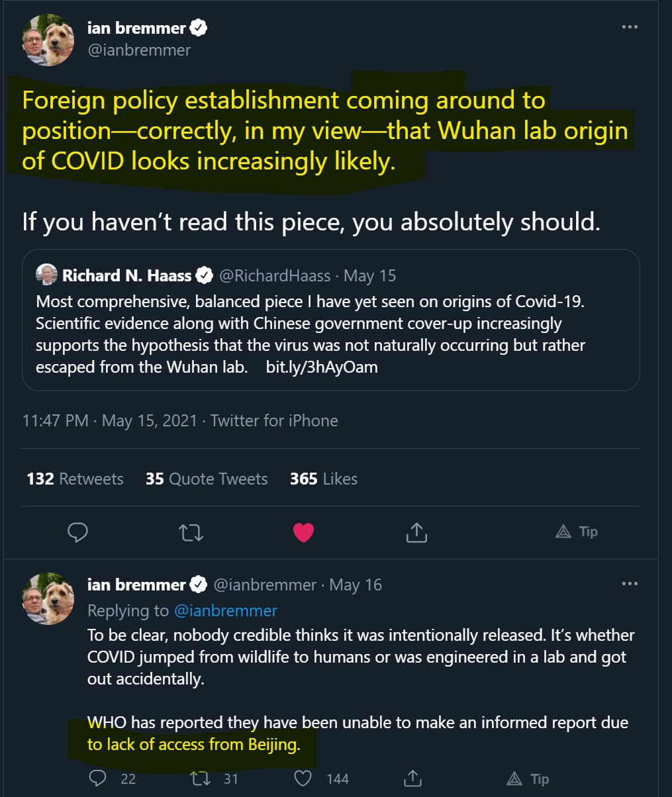Click Richard N. Haass's avatar in quoted tweet

pos(46,274)
